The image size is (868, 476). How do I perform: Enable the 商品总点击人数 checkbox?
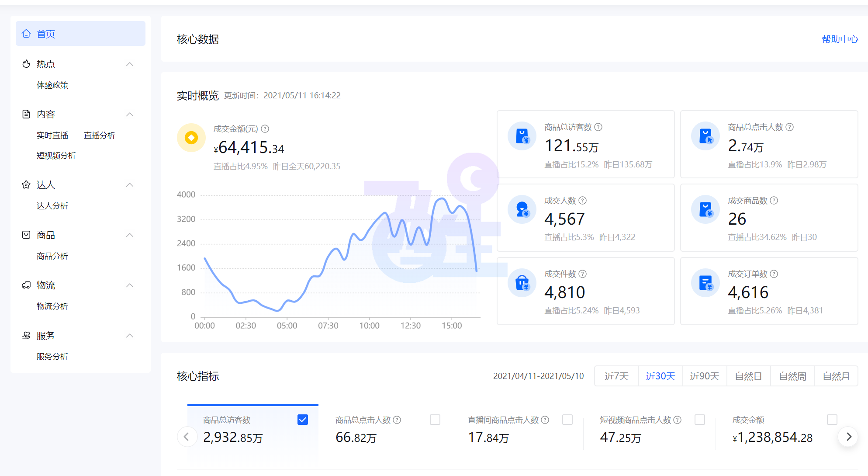click(x=435, y=420)
